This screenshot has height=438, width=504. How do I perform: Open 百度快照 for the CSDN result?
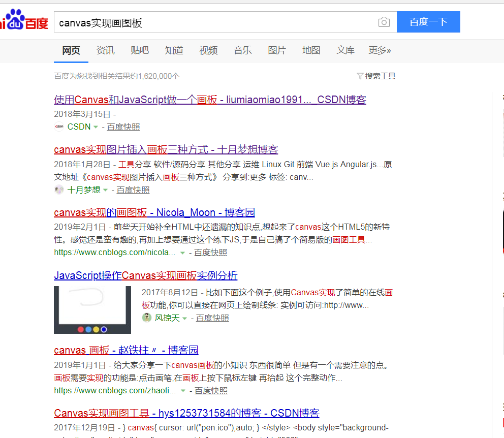coord(123,127)
